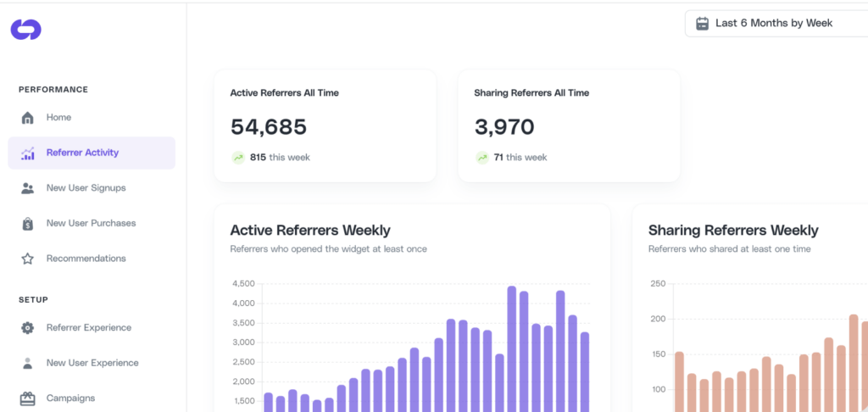The image size is (868, 412).
Task: Click the calendar icon in date selector
Action: click(703, 23)
